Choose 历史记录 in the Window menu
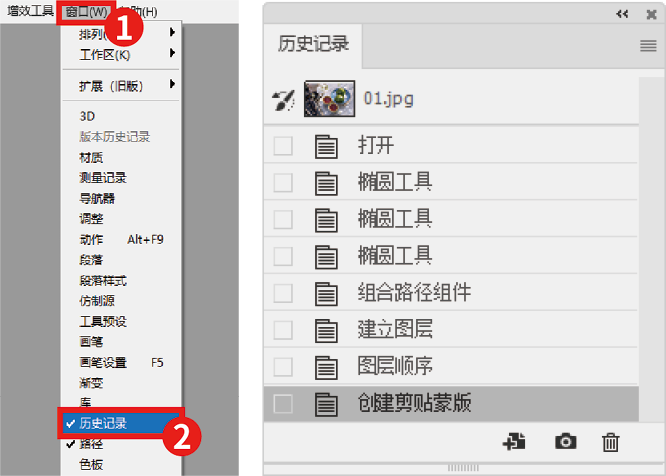 pyautogui.click(x=103, y=423)
